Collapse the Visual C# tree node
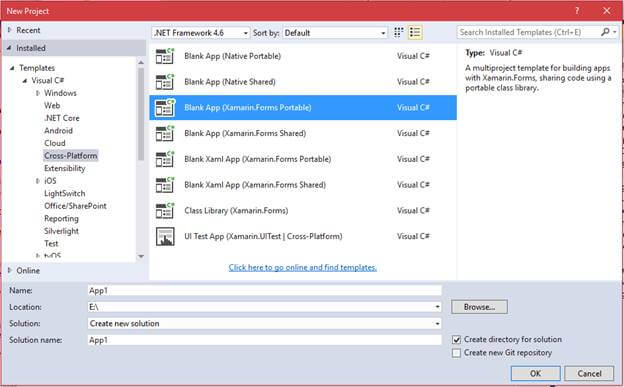Image resolution: width=624 pixels, height=387 pixels. tap(25, 80)
